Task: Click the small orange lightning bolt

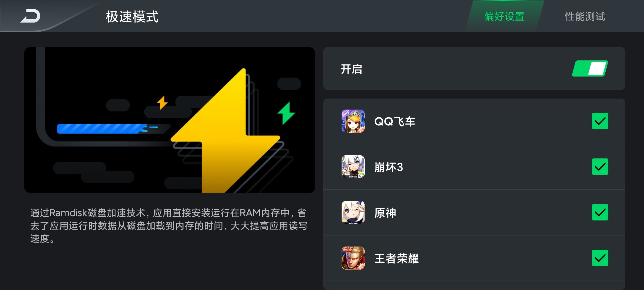Action: tap(162, 103)
